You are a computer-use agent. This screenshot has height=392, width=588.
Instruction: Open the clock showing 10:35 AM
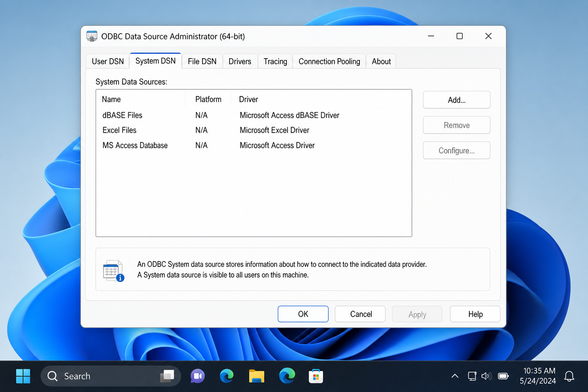pyautogui.click(x=538, y=376)
